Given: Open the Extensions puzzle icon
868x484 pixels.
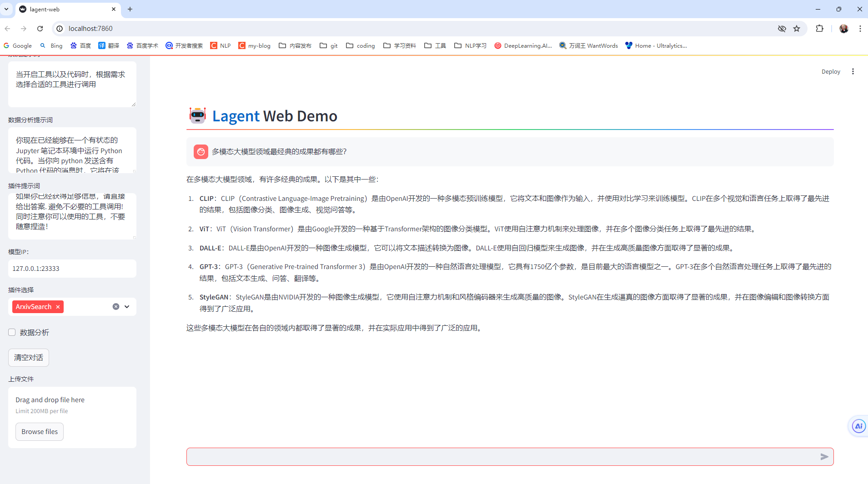Looking at the screenshot, I should coord(819,29).
